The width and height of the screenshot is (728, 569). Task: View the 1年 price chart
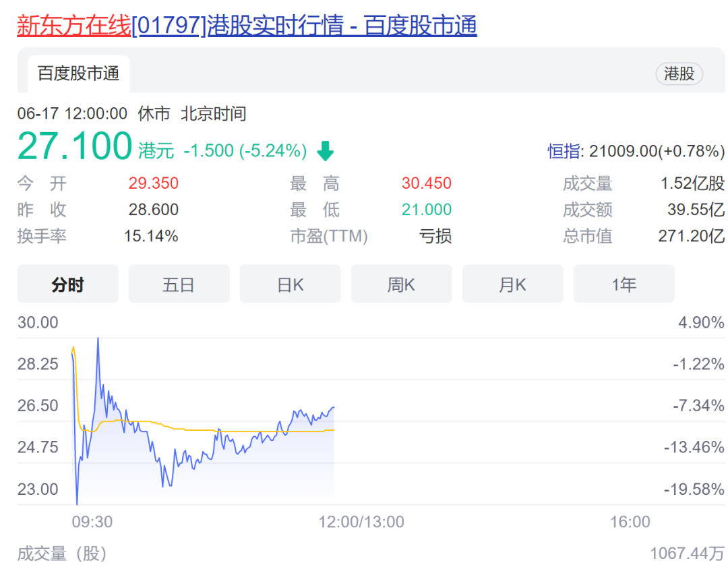pyautogui.click(x=624, y=284)
